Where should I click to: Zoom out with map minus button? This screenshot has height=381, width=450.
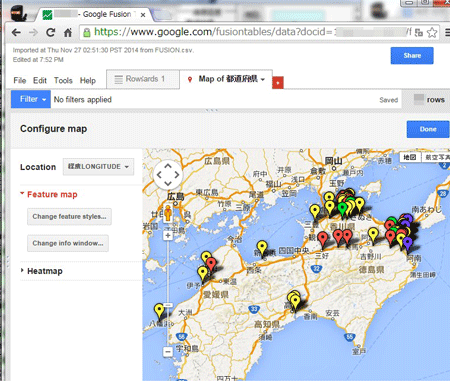click(x=168, y=351)
